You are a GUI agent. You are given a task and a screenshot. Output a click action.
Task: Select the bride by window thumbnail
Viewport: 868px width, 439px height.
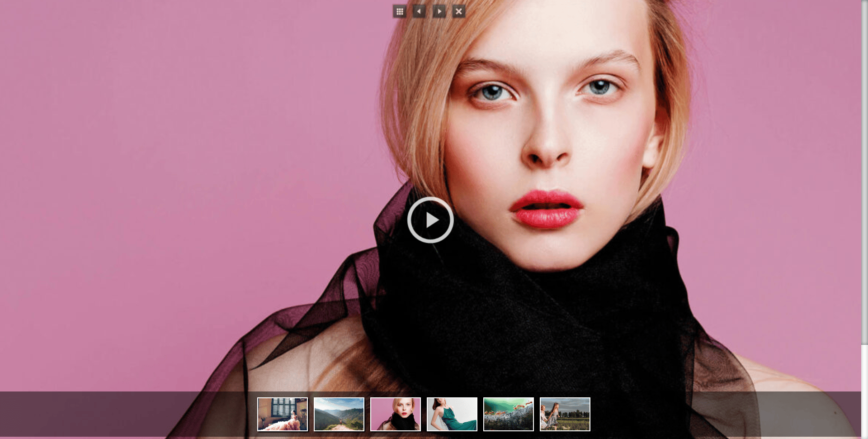pyautogui.click(x=283, y=414)
